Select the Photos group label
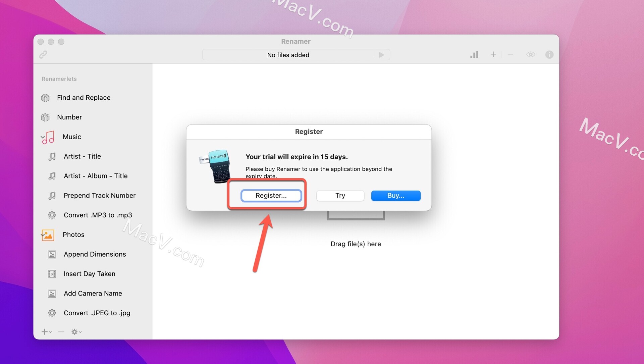The image size is (644, 364). (73, 235)
